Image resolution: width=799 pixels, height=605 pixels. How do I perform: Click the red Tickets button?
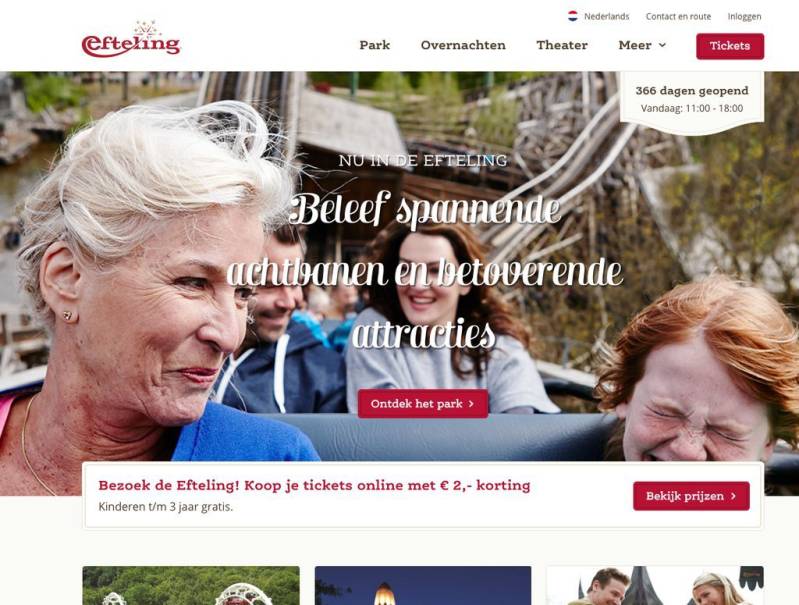coord(730,46)
